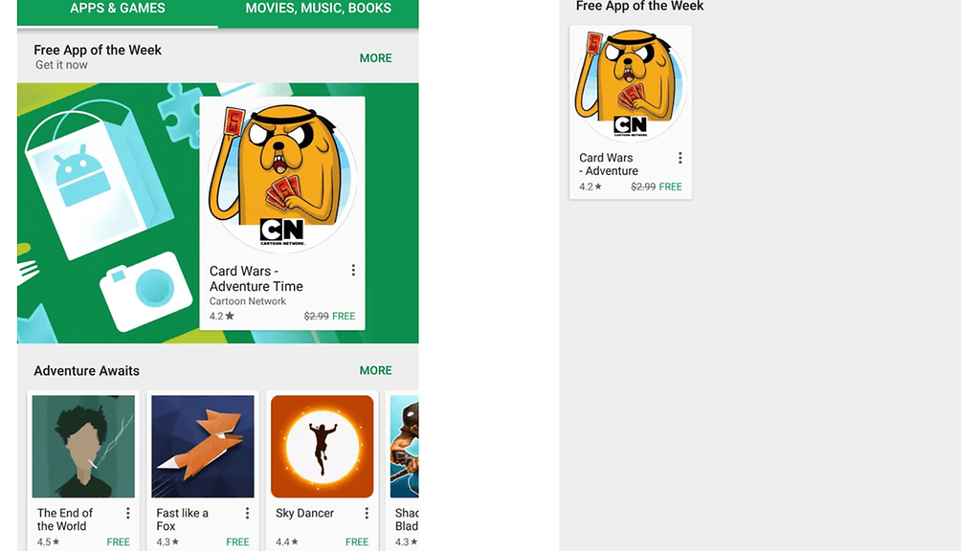The height and width of the screenshot is (551, 980).
Task: Switch to Movies, Music, Books tab
Action: (318, 9)
